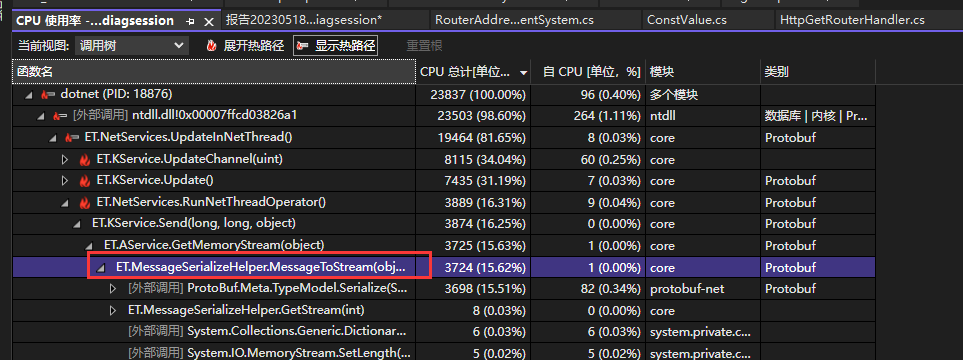This screenshot has width=963, height=360.
Task: Collapse the ET.KService.Send(long, long, object) node
Action: click(77, 224)
